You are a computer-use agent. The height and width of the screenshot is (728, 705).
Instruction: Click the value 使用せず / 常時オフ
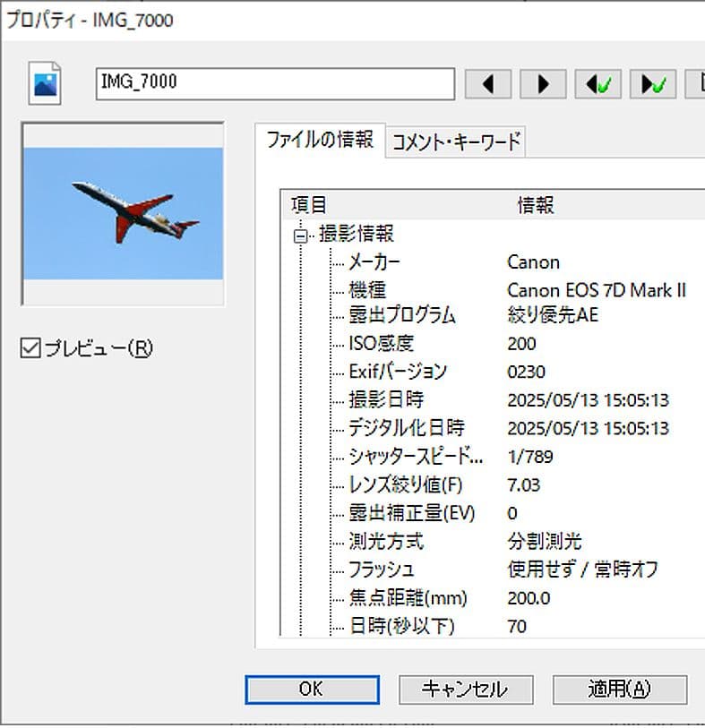coord(583,570)
